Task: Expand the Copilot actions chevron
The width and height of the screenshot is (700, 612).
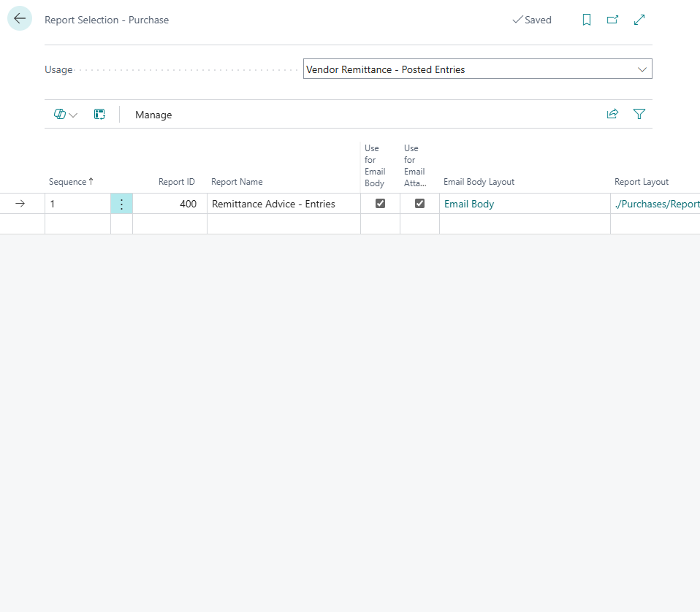Action: click(x=73, y=115)
